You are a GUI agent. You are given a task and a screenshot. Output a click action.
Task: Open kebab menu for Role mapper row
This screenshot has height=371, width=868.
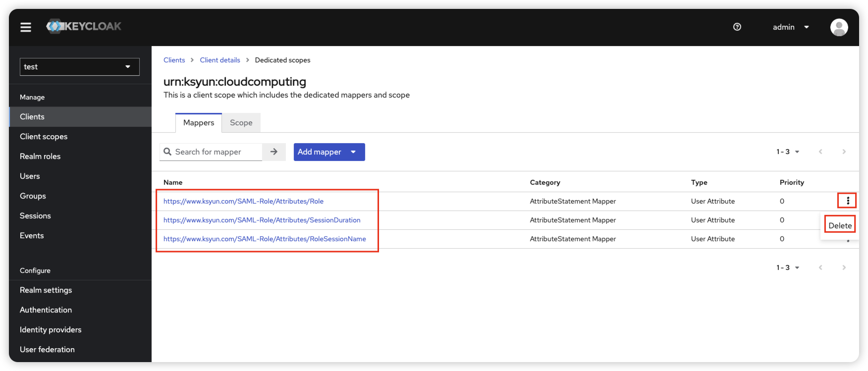[x=848, y=201]
